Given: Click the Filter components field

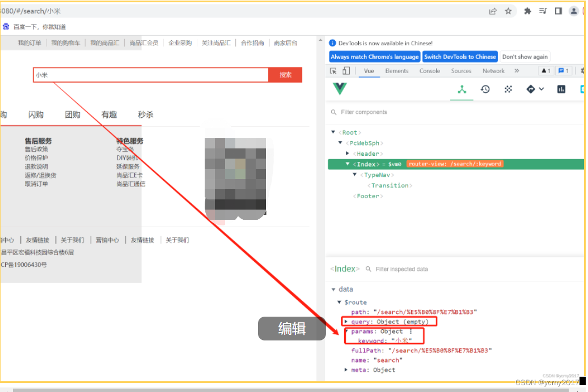Looking at the screenshot, I should tap(454, 112).
